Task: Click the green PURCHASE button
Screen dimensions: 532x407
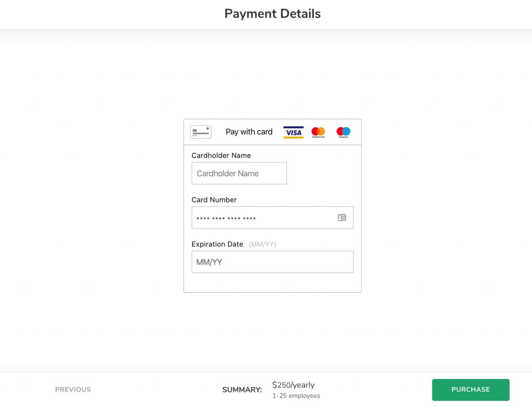Action: [471, 390]
